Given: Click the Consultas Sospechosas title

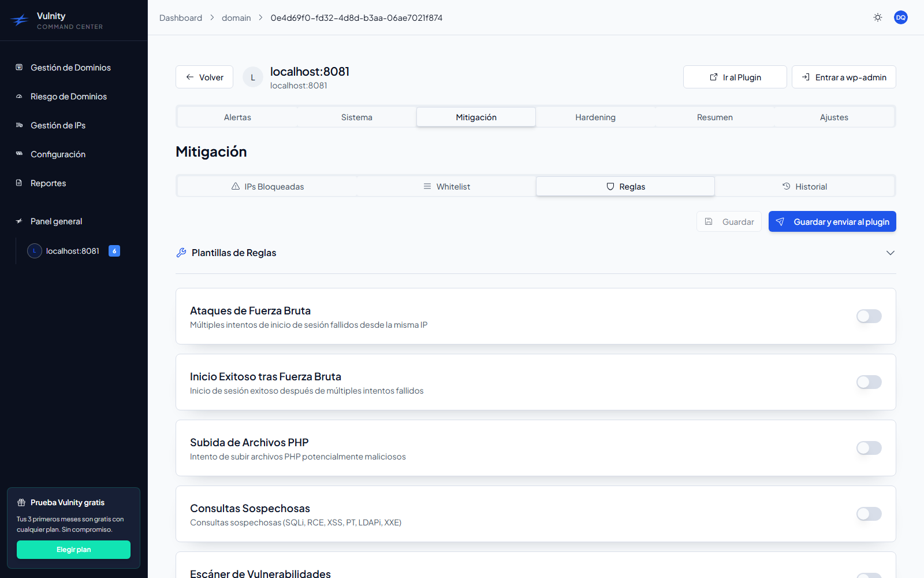Looking at the screenshot, I should (x=250, y=508).
